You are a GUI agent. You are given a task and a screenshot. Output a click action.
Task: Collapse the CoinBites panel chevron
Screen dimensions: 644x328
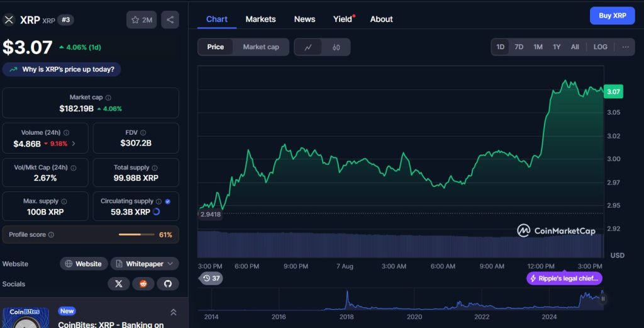click(173, 312)
